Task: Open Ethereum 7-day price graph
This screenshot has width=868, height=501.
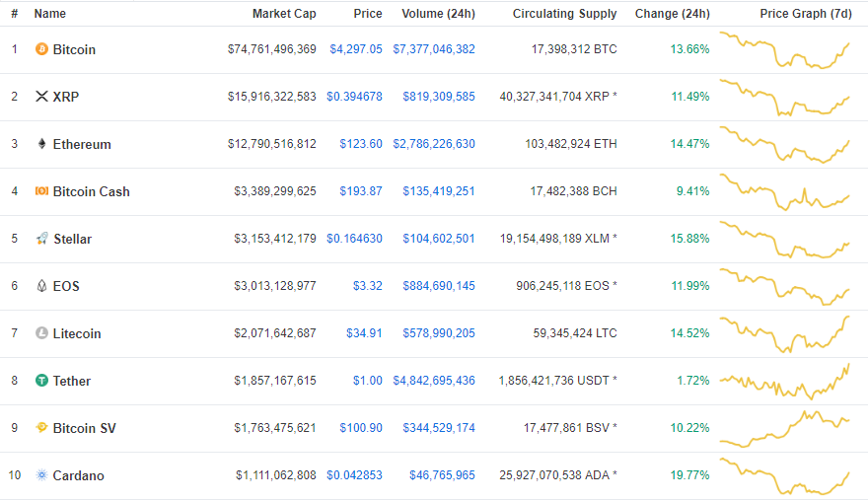Action: coord(785,145)
